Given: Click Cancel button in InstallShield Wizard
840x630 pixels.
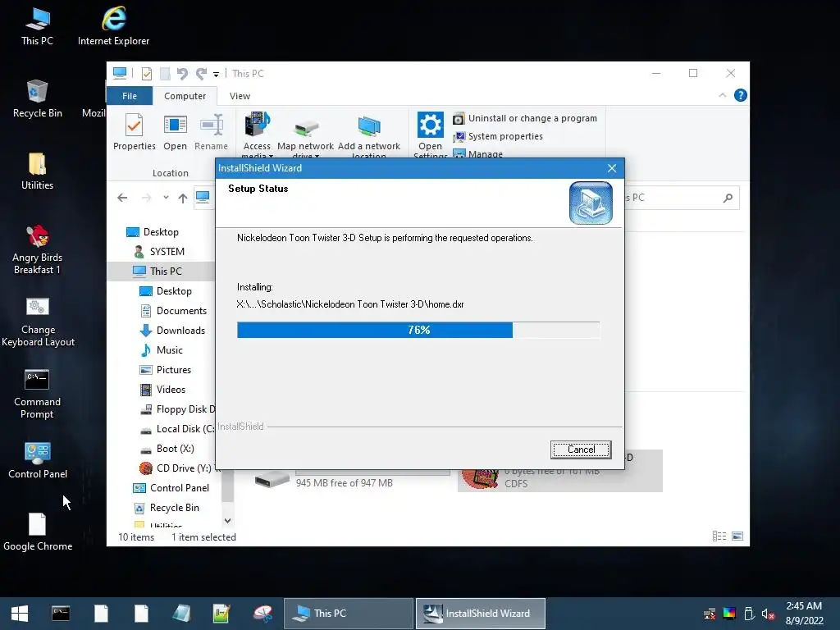Looking at the screenshot, I should (581, 450).
